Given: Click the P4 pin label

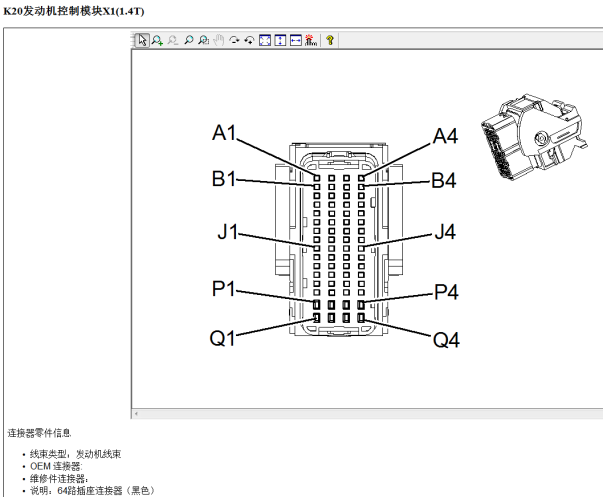Looking at the screenshot, I should [446, 292].
